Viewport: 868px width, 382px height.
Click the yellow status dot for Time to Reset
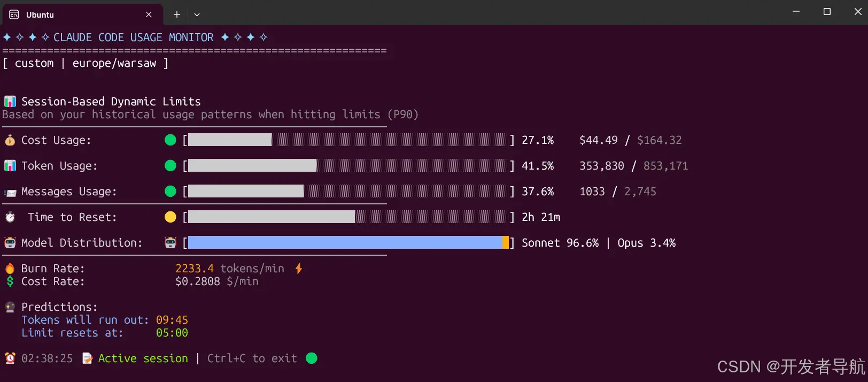170,217
